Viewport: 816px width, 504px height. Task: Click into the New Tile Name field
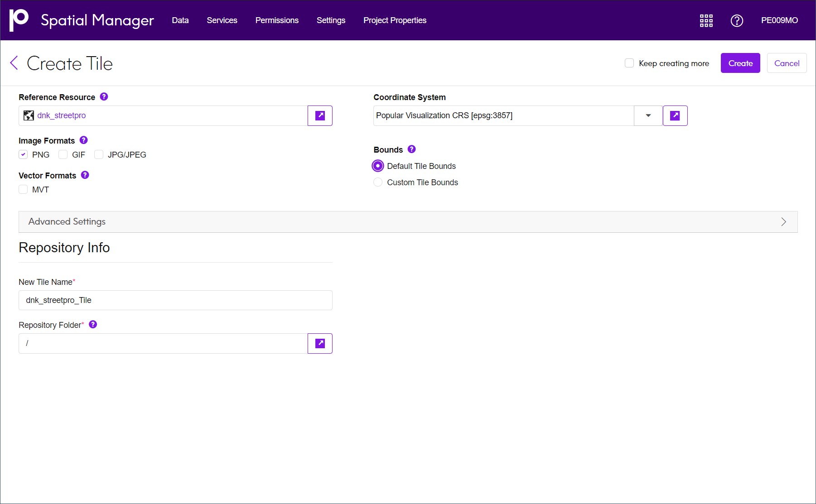point(175,300)
